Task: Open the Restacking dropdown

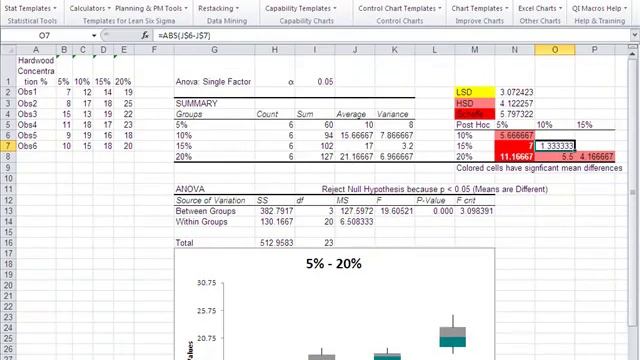Action: tap(218, 8)
